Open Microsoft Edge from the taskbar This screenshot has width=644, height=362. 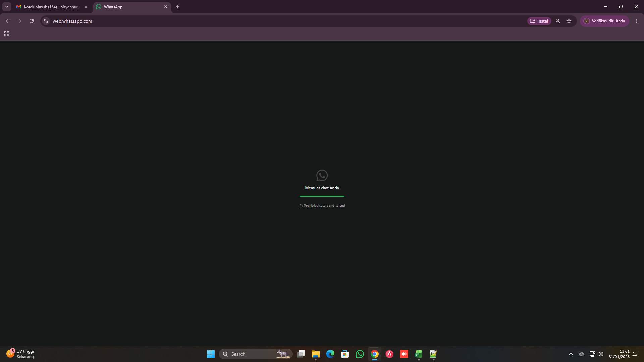330,354
